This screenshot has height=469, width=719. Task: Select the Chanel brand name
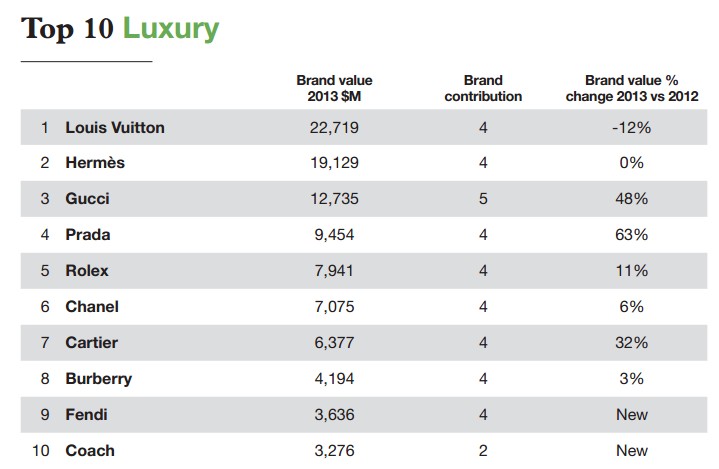pos(92,307)
